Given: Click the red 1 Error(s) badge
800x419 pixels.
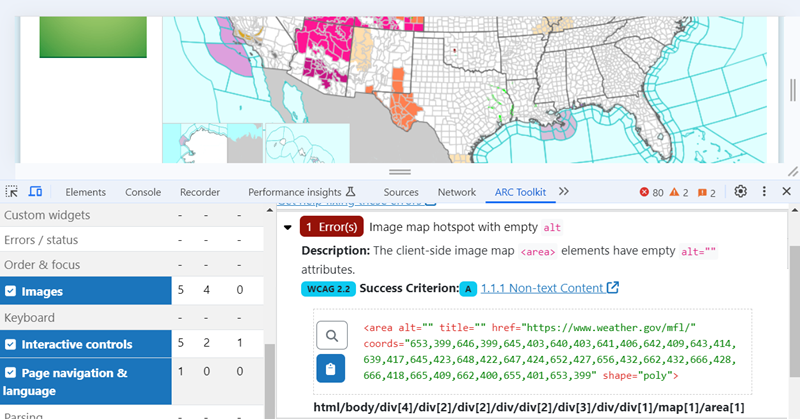Looking at the screenshot, I should click(332, 227).
